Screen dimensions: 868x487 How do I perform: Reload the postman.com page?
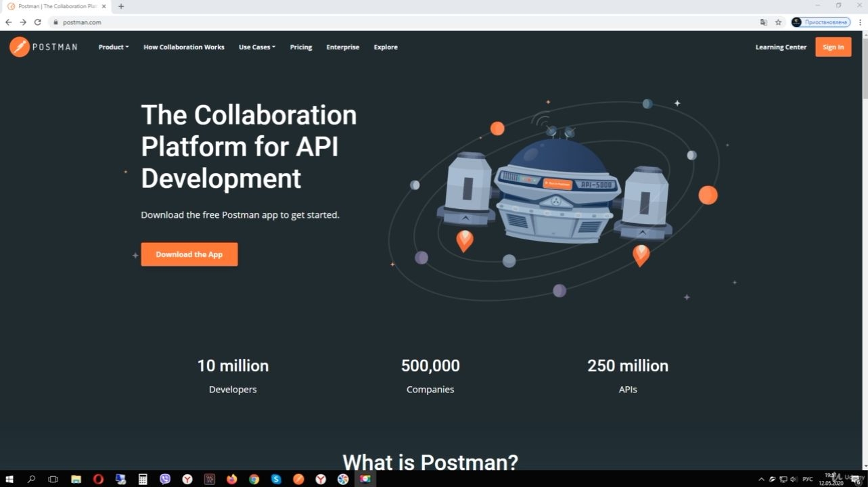coord(38,22)
